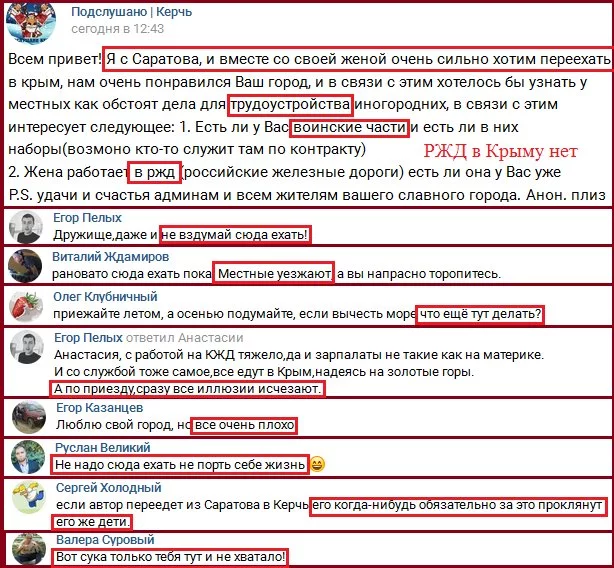Visit Сергей Холодный's profile by name
Screen dimensions: 614x568
108,488
